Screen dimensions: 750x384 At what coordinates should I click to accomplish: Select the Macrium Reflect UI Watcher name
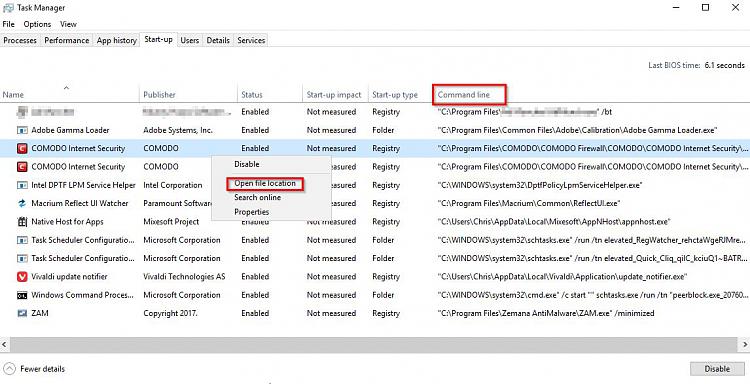(x=80, y=203)
